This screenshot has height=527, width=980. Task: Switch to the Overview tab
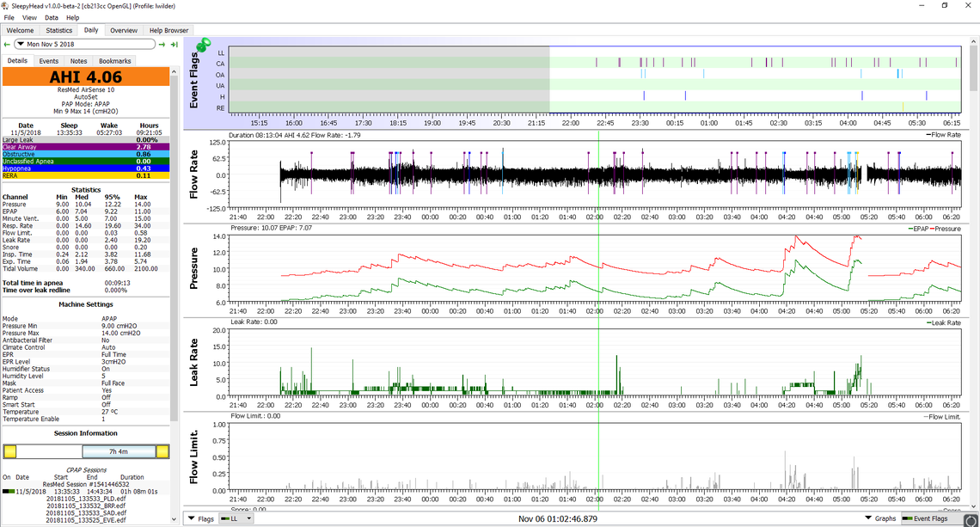pyautogui.click(x=123, y=30)
